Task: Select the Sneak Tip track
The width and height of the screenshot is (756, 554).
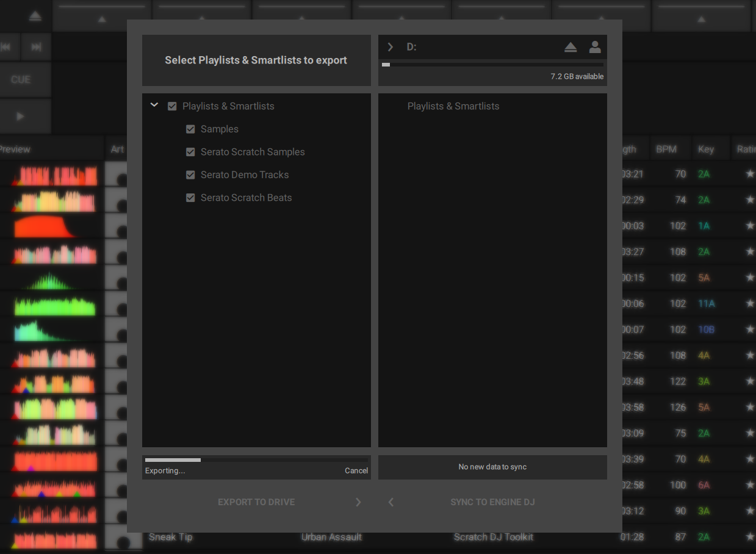Action: 171,537
